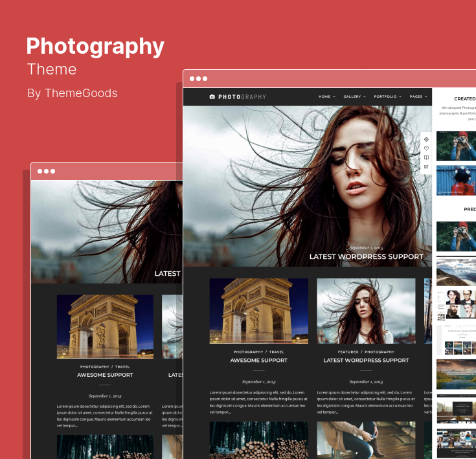
Task: Click By ThemeGoods author text
Action: pyautogui.click(x=73, y=93)
